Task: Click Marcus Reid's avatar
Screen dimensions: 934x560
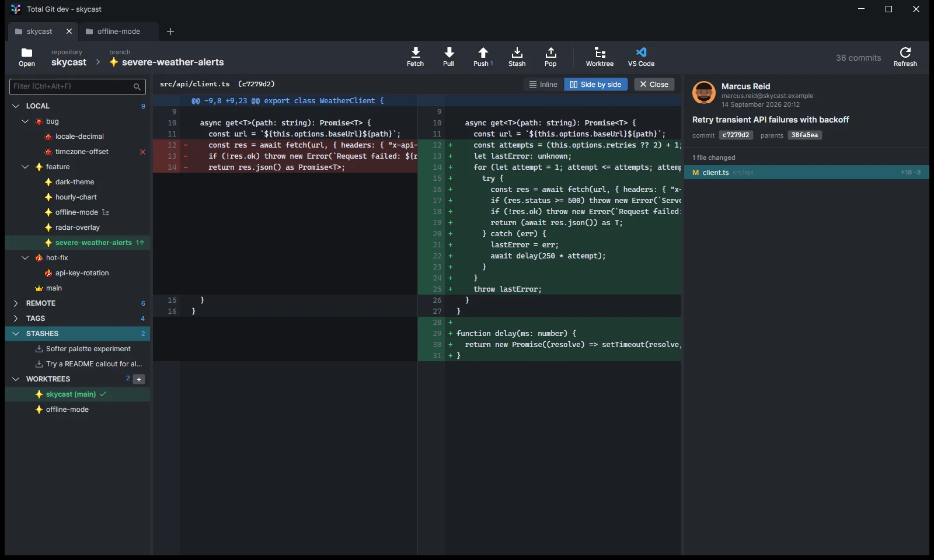Action: click(704, 93)
